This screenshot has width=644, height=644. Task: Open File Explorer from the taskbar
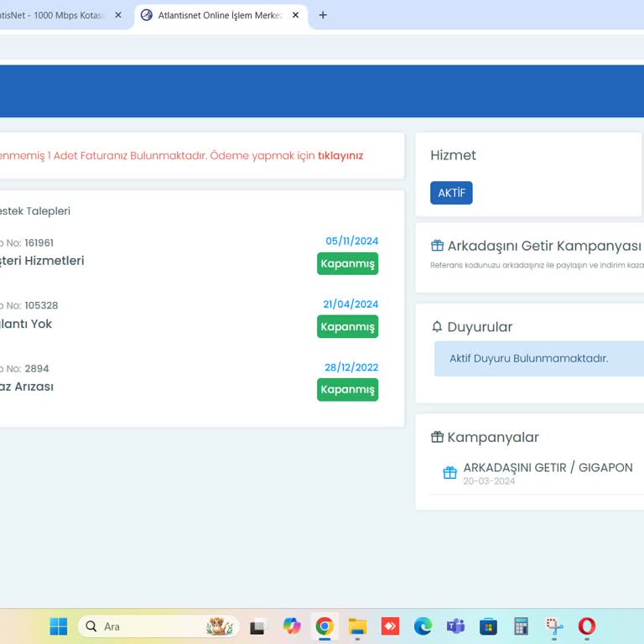357,626
